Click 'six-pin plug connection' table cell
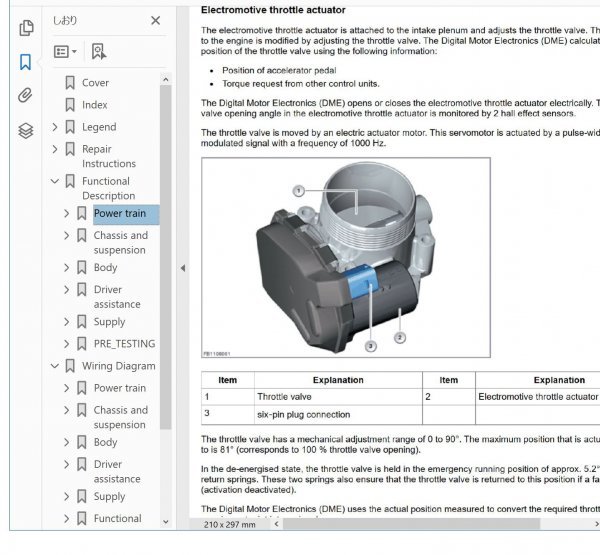Viewport: 600px width, 555px height. (x=338, y=415)
